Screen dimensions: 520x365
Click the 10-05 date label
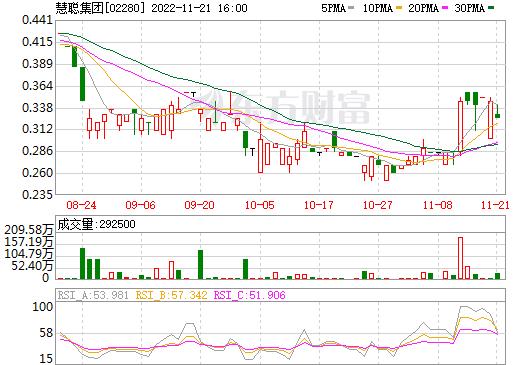pyautogui.click(x=260, y=205)
